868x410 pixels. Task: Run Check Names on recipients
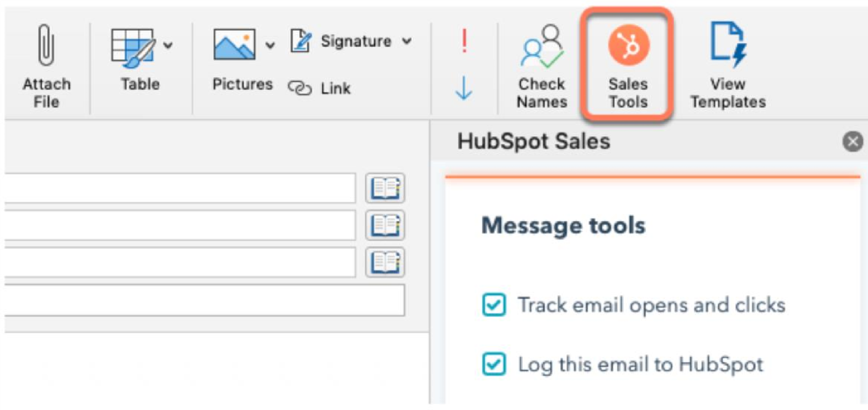point(542,67)
